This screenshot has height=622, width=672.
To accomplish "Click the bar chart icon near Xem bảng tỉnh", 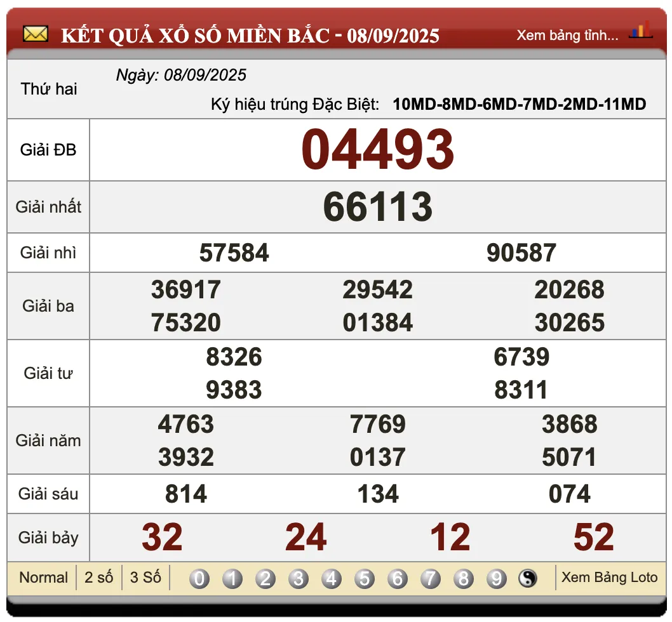I will tap(642, 30).
